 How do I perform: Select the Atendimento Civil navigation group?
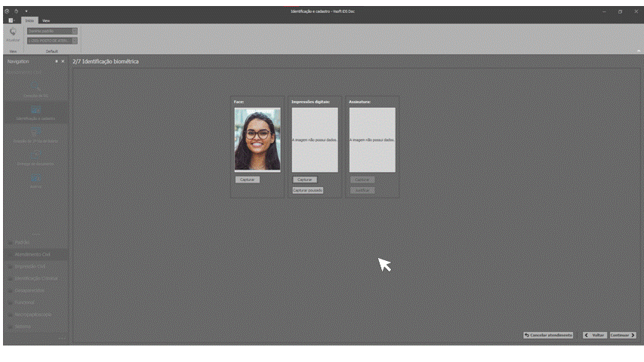[35, 254]
